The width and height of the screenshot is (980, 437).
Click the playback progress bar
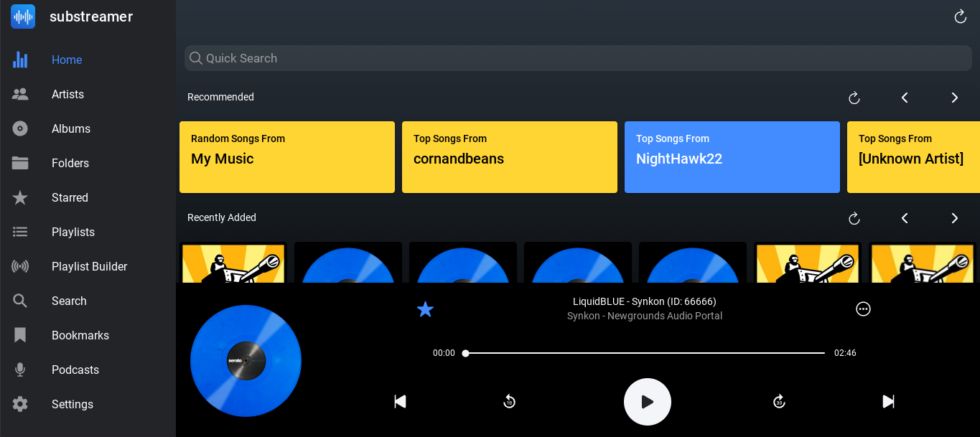tap(644, 353)
